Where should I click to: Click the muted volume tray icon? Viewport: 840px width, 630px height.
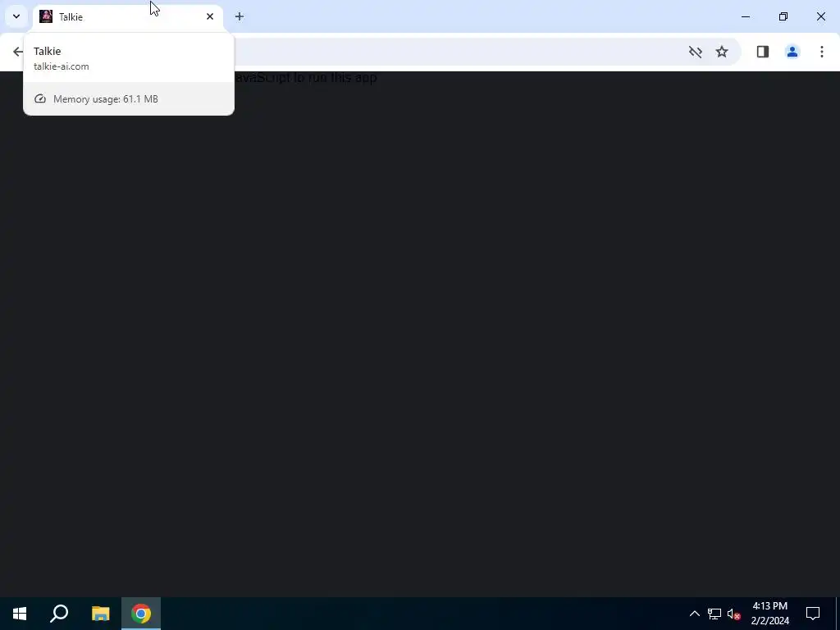(x=733, y=614)
